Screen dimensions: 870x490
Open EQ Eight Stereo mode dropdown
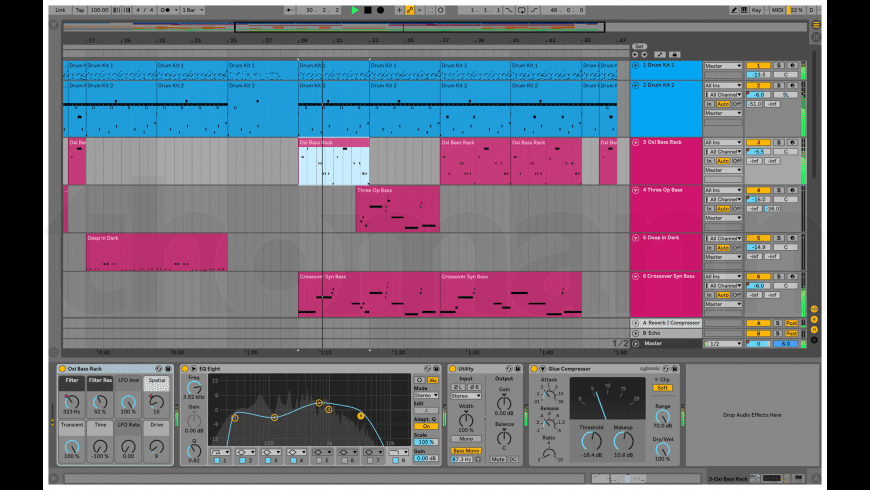(426, 395)
